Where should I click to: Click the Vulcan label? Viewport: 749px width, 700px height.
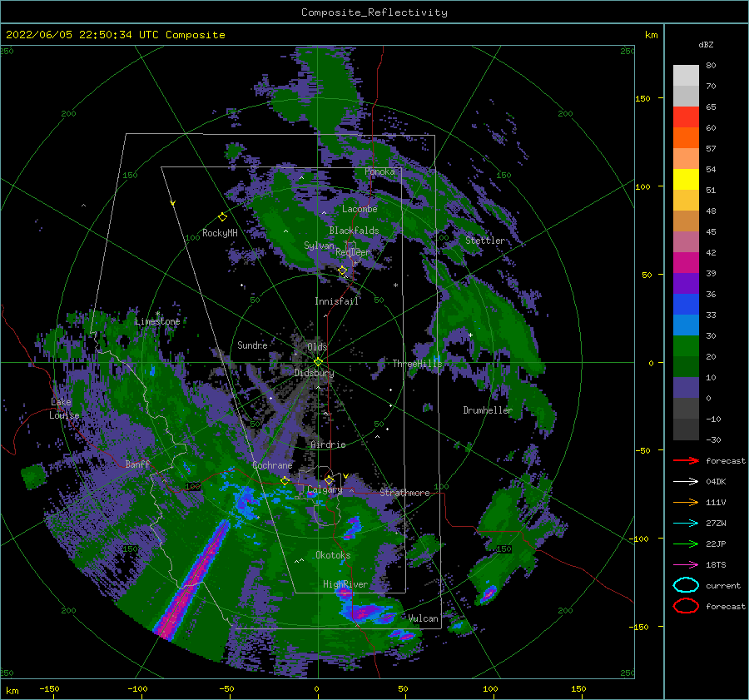coord(424,618)
